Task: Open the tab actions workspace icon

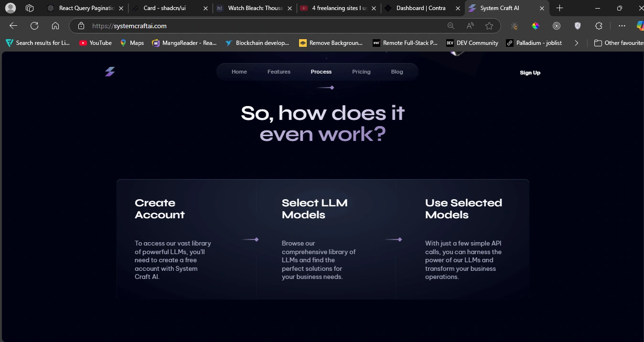Action: tap(30, 8)
